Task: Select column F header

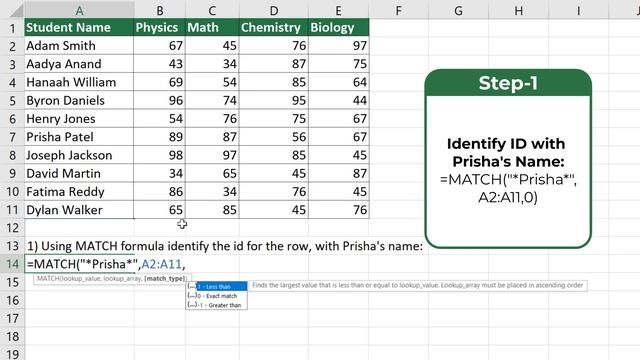Action: (x=398, y=10)
